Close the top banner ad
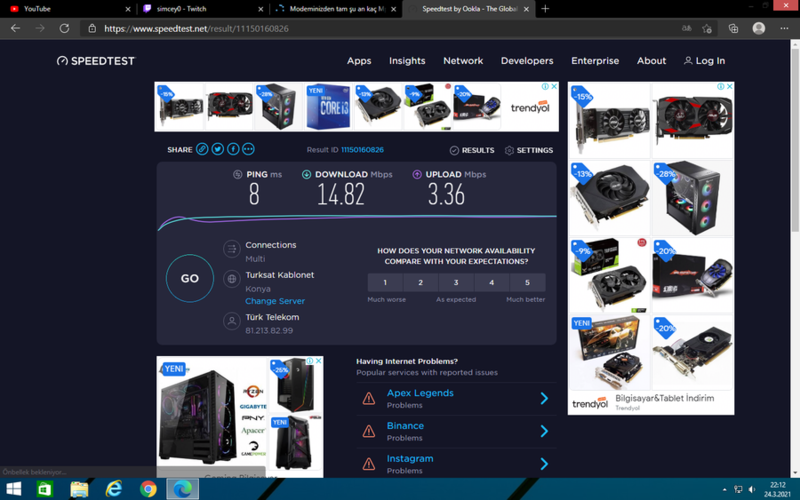Viewport: 800px width, 500px height. pos(554,86)
